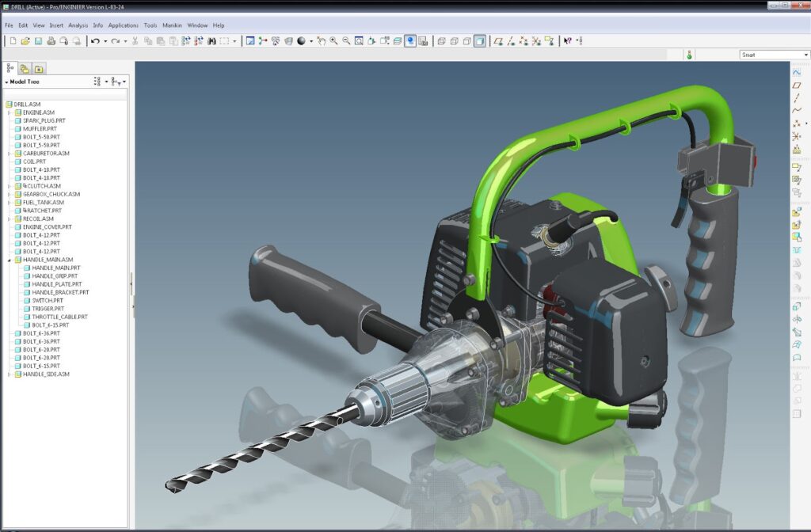Image resolution: width=811 pixels, height=532 pixels.
Task: Select the shaded sphere appearance icon
Action: click(x=301, y=41)
